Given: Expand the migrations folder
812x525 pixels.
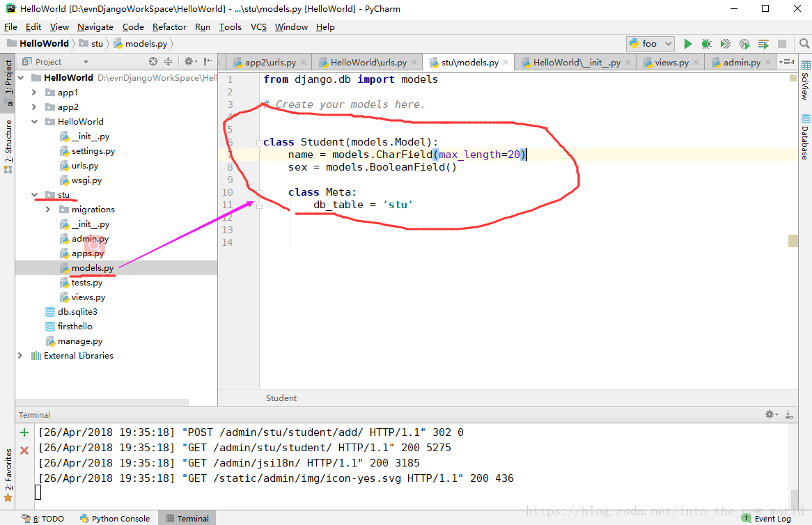Looking at the screenshot, I should (x=48, y=209).
